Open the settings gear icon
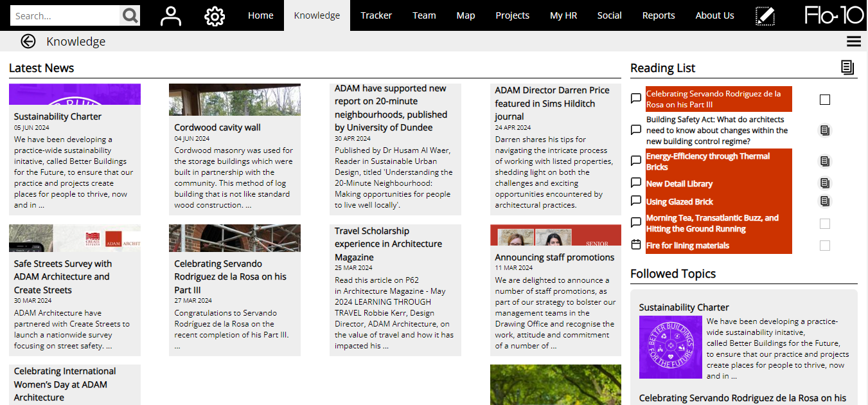Screen dimensions: 868x405 215,15
